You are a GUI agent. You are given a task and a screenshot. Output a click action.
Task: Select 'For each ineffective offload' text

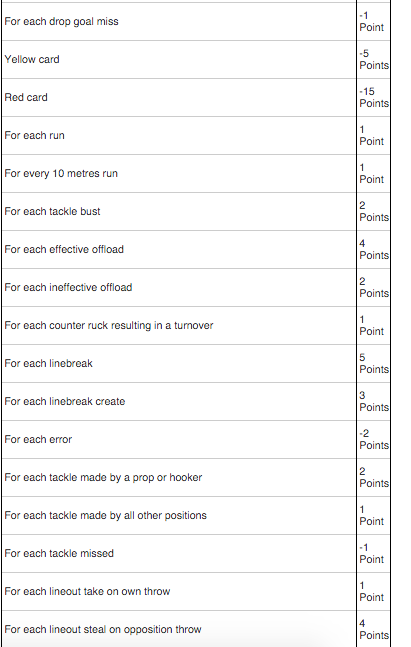(68, 287)
